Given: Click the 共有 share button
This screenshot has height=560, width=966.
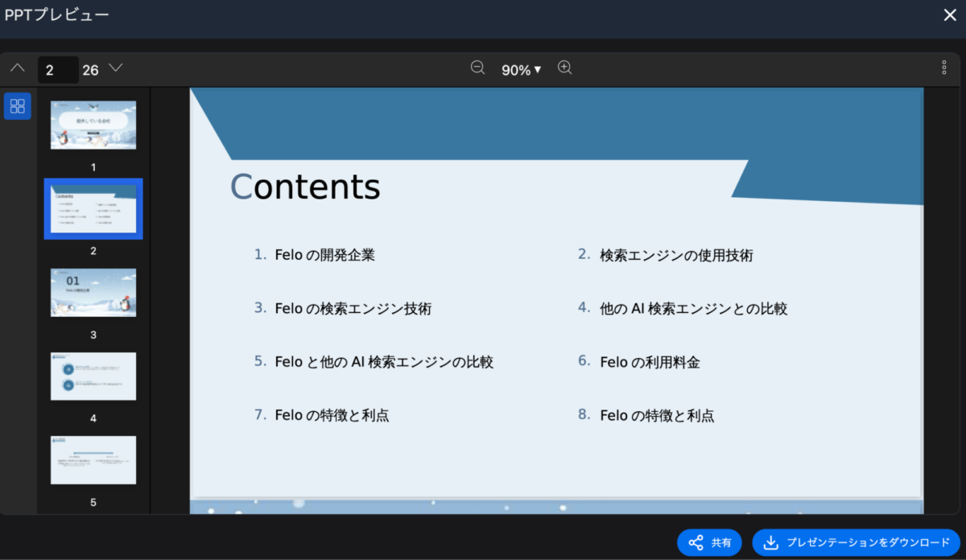Looking at the screenshot, I should (x=709, y=542).
